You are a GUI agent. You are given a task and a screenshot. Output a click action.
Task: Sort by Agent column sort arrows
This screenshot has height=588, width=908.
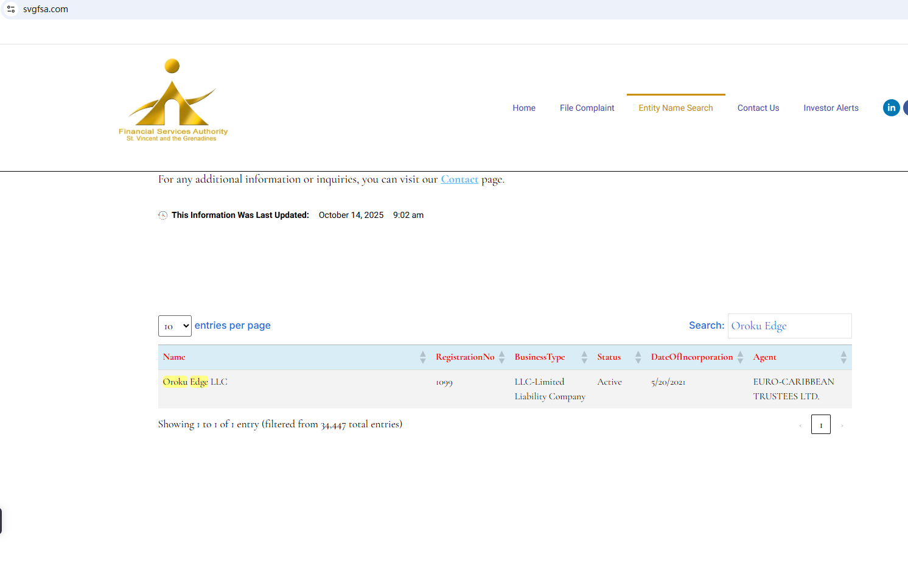coord(843,357)
